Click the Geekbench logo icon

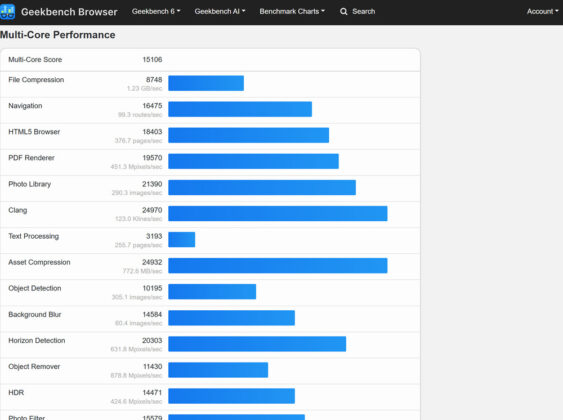pos(7,11)
